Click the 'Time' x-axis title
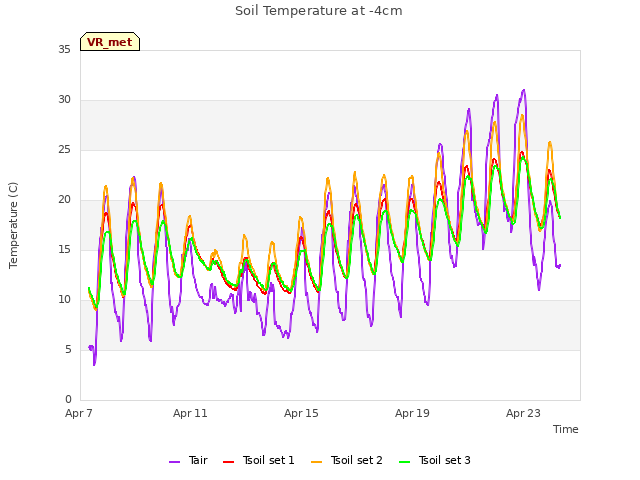Viewport: 640px width, 480px height. 566,429
